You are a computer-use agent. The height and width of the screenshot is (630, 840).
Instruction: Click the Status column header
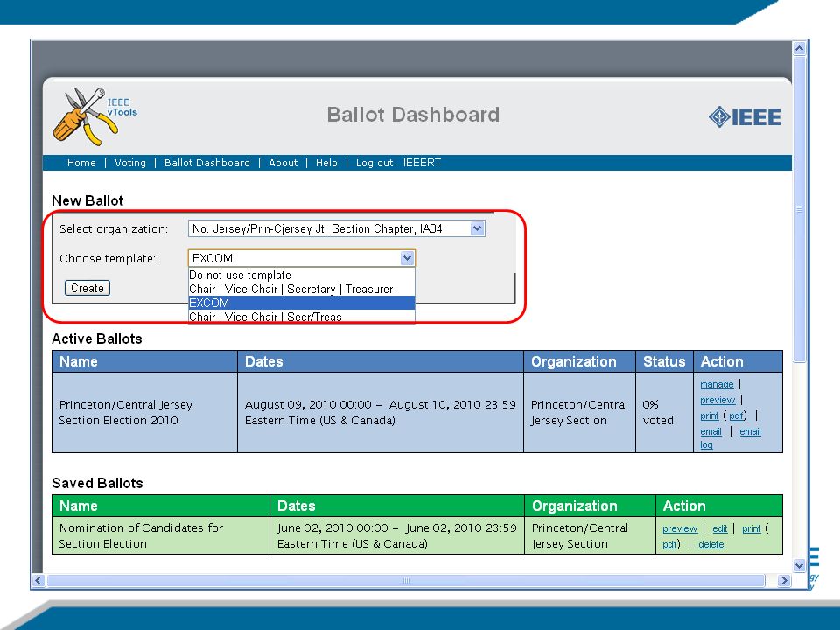click(x=664, y=361)
